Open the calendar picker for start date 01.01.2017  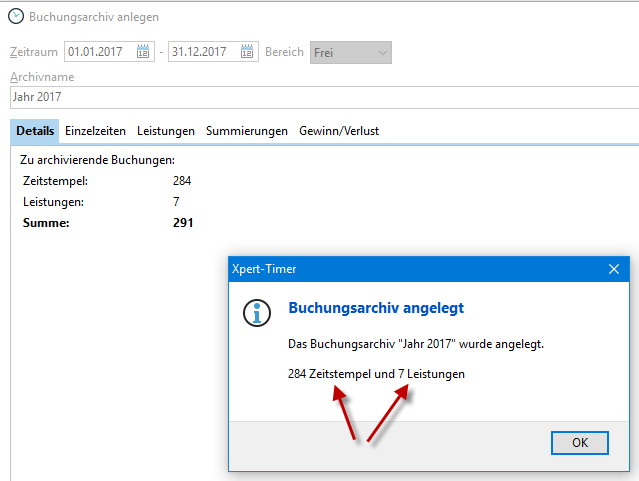(x=143, y=52)
